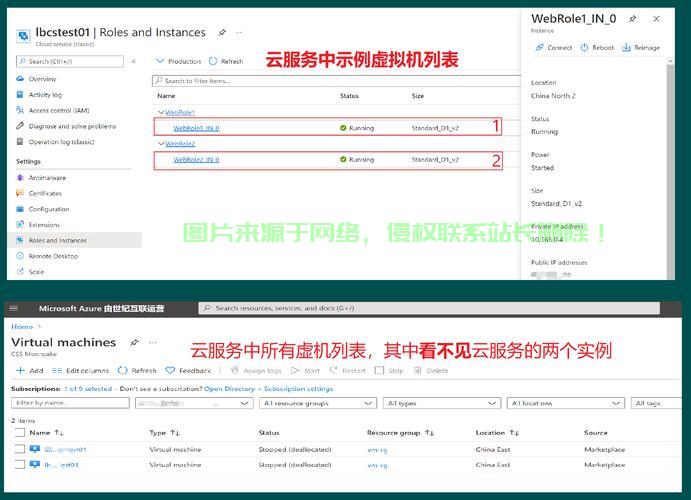Open Access control (IAM)

click(59, 111)
